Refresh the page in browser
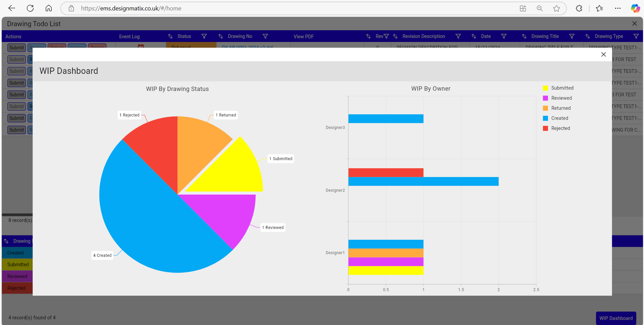The image size is (644, 325). click(30, 8)
